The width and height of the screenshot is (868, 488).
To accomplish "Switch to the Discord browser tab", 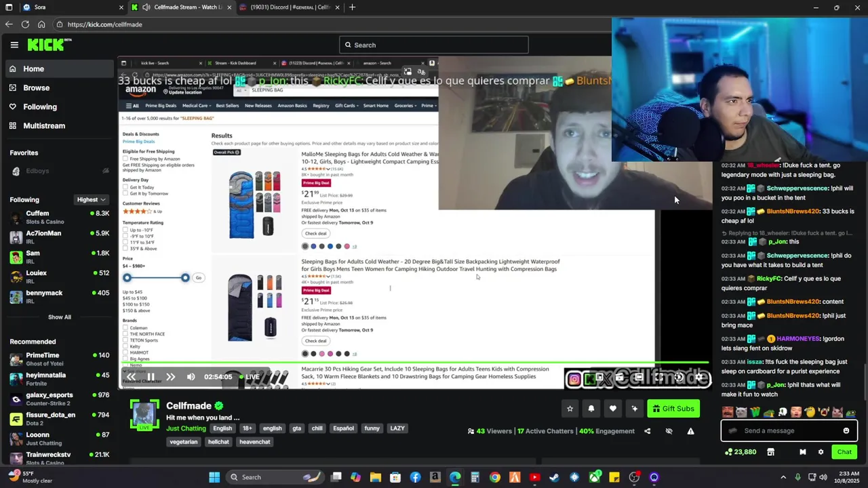I will 290,7.
